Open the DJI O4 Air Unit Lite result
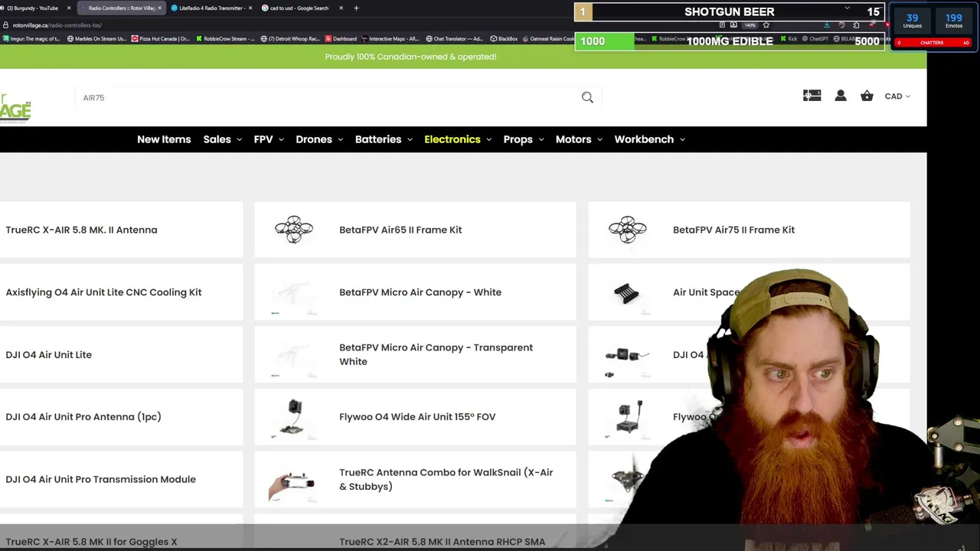 click(48, 355)
